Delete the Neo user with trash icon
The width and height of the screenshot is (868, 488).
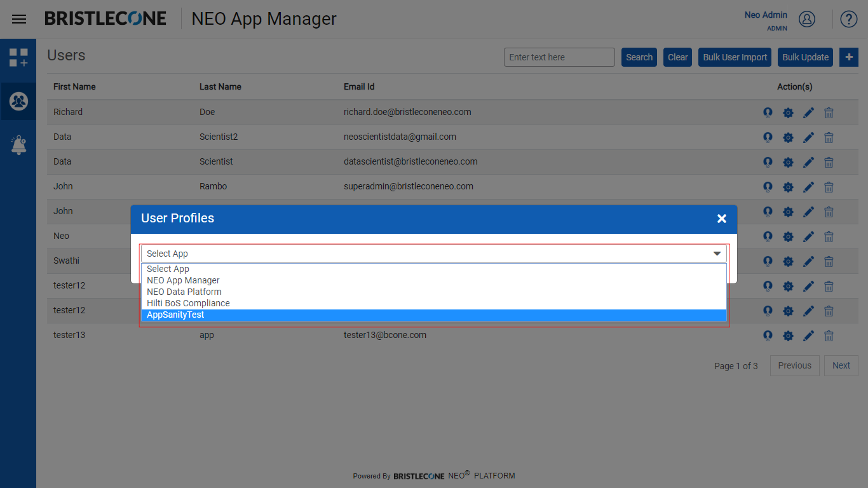tap(829, 236)
